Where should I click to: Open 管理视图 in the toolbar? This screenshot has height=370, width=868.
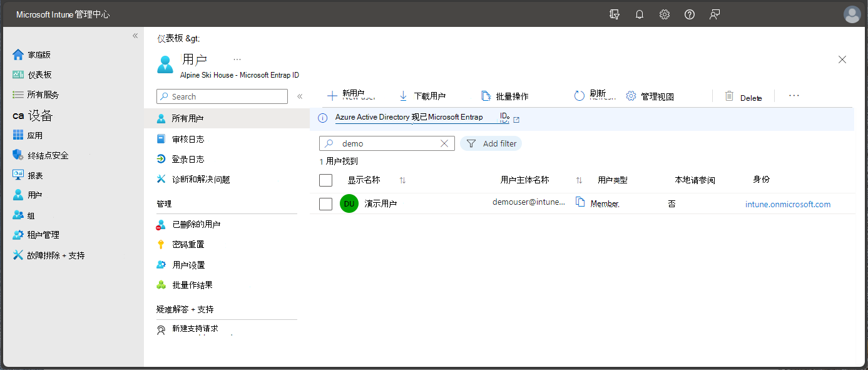pyautogui.click(x=650, y=96)
